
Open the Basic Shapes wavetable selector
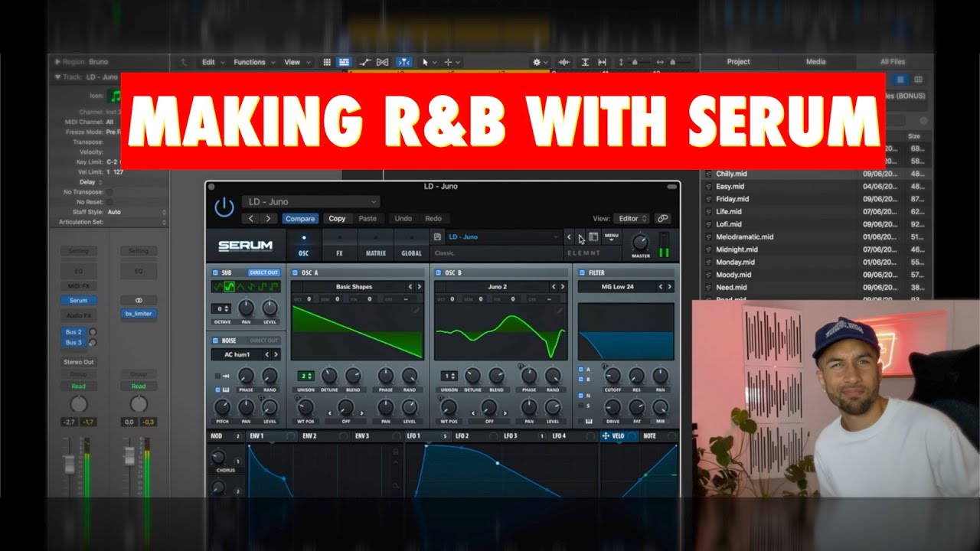[x=353, y=287]
